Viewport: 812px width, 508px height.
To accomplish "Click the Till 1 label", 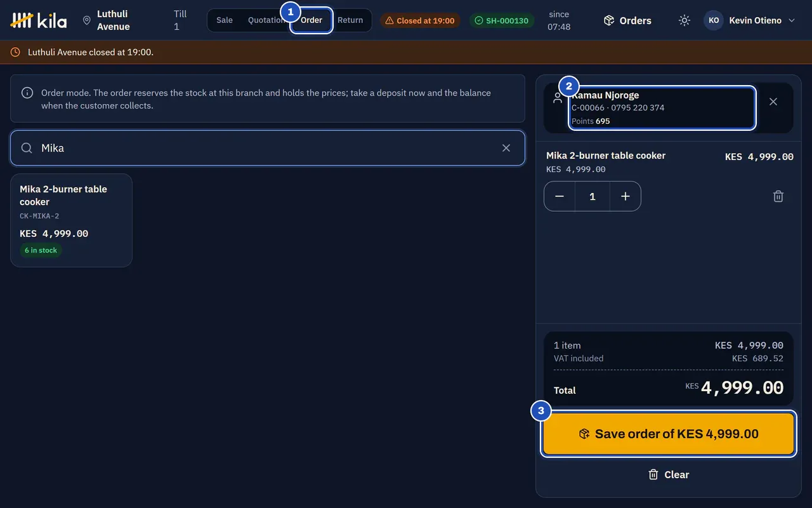I will (x=180, y=20).
